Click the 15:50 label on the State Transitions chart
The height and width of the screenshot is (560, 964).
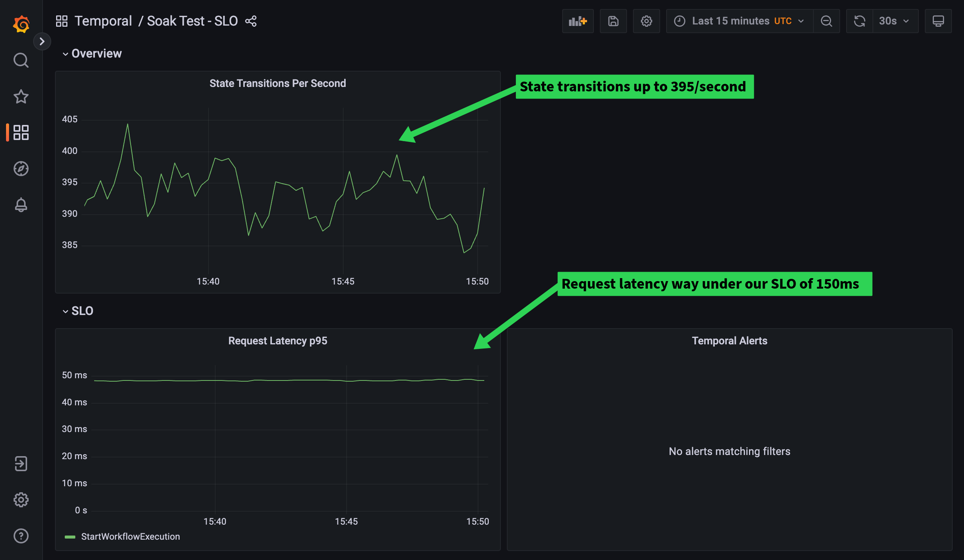pos(477,282)
